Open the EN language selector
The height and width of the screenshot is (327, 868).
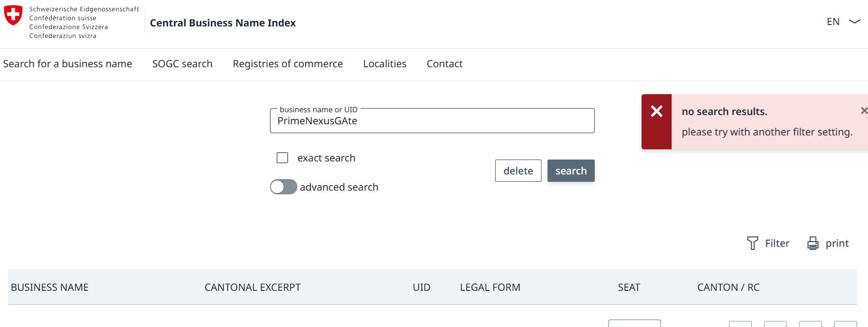tap(833, 21)
